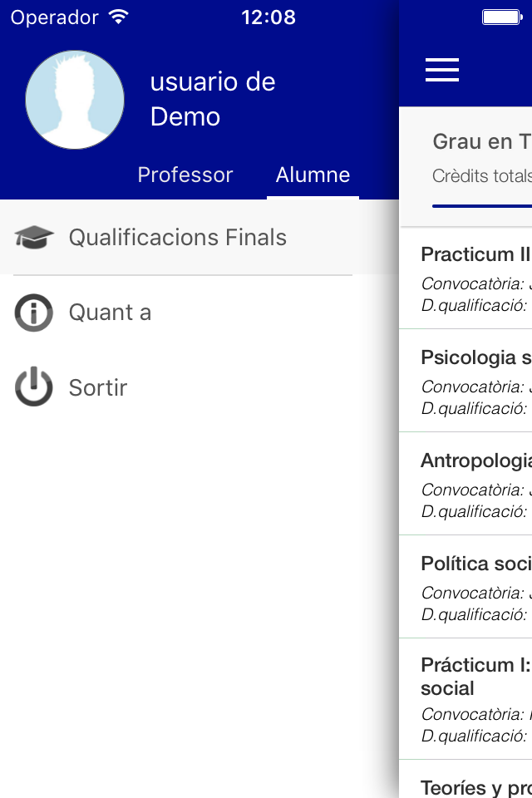The height and width of the screenshot is (798, 532).
Task: Click the power icon beside Sortir
Action: pyautogui.click(x=33, y=387)
